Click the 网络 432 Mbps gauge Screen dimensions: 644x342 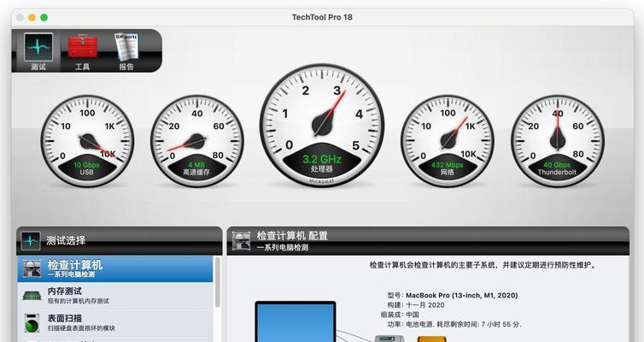(448, 141)
